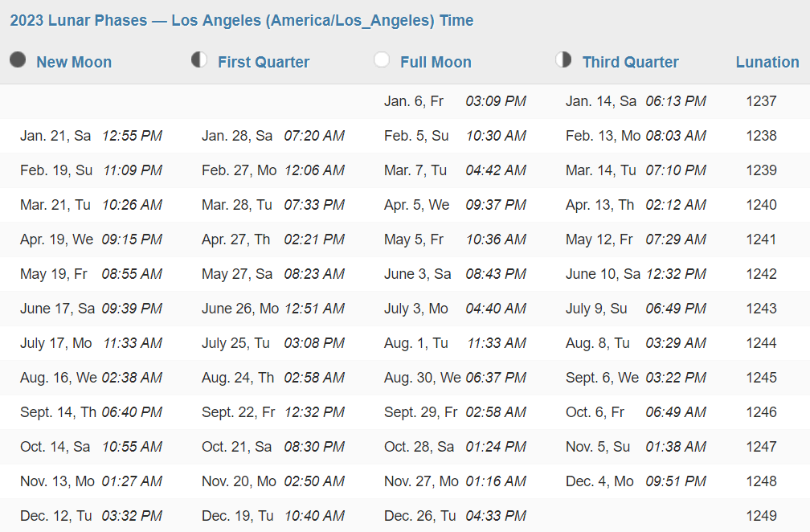810x532 pixels.
Task: Select the Apr. 19 new moon date
Action: pyautogui.click(x=56, y=239)
